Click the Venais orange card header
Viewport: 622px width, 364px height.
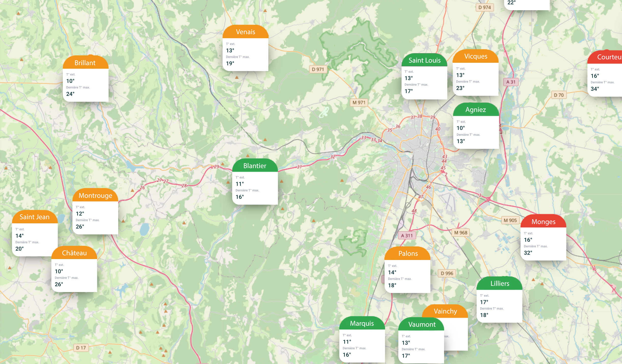click(245, 32)
